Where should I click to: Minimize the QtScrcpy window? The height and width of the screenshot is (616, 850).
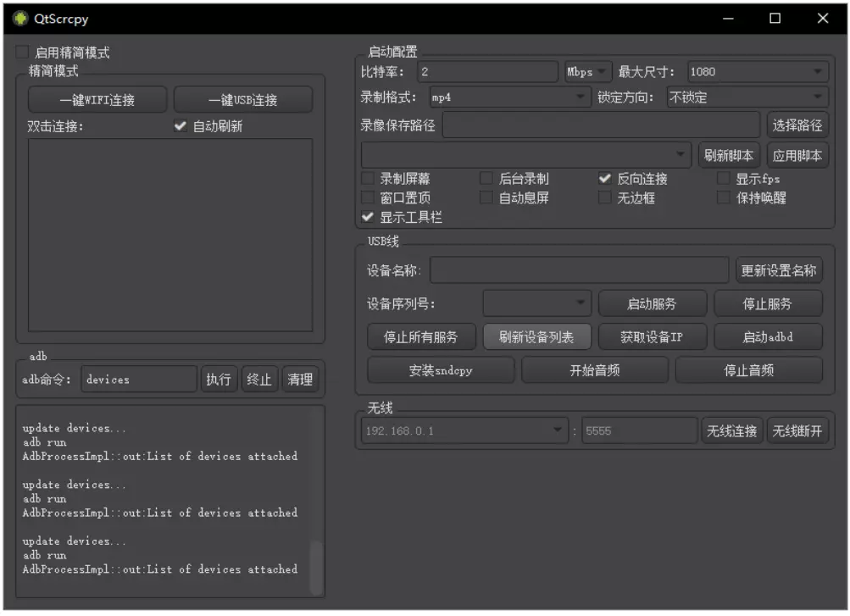coord(728,19)
